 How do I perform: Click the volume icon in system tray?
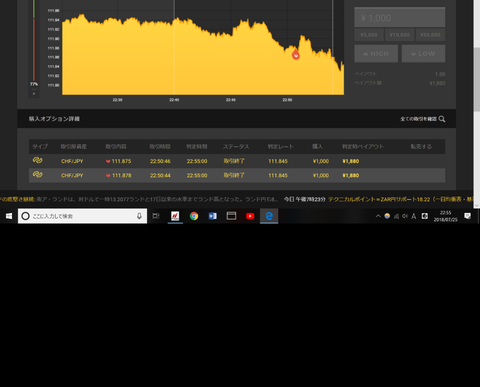(x=405, y=216)
